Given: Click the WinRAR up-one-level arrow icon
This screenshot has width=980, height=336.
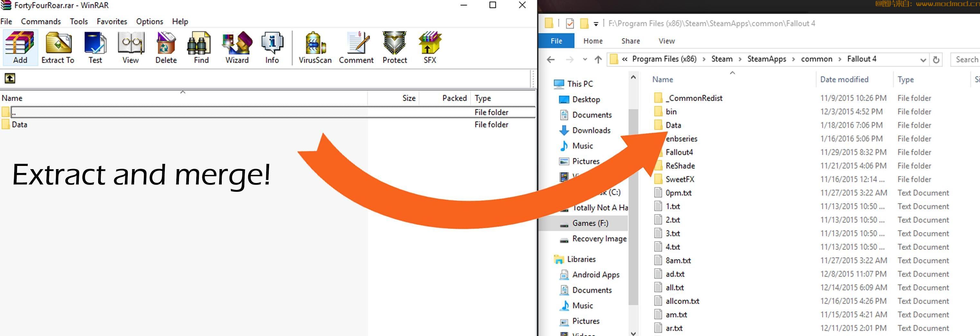Looking at the screenshot, I should (10, 79).
